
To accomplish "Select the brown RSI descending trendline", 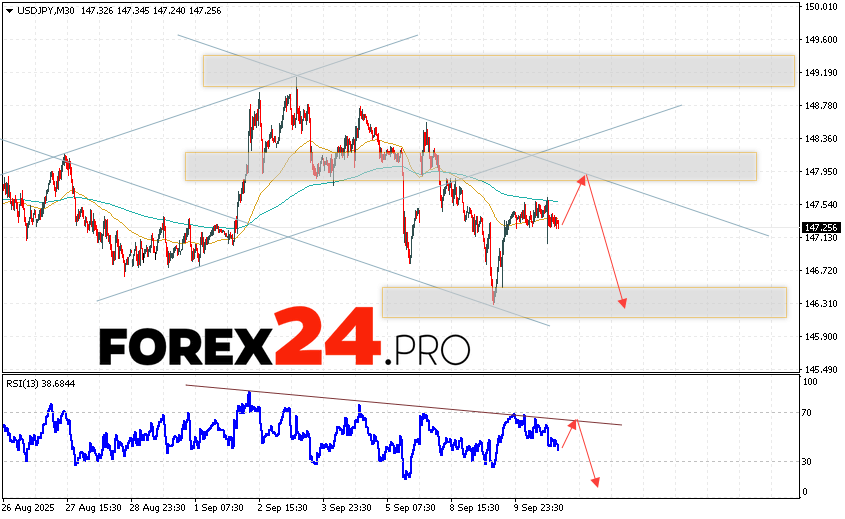I will coord(404,405).
